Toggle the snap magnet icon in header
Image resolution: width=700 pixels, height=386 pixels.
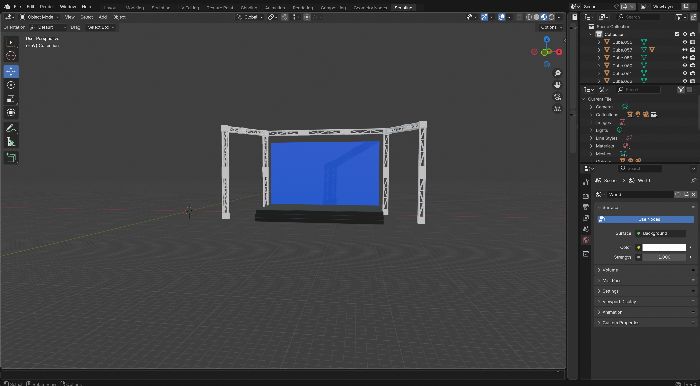(x=284, y=17)
